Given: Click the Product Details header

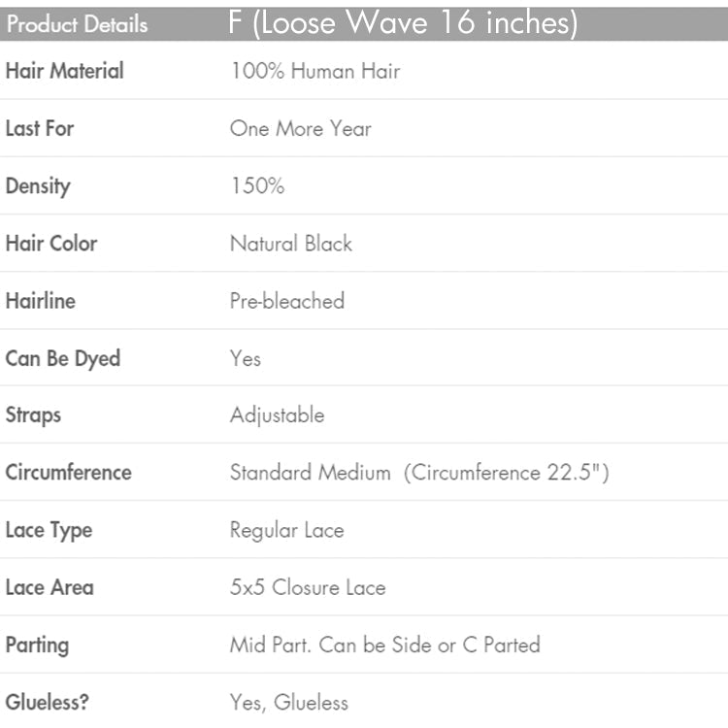Looking at the screenshot, I should (77, 24).
